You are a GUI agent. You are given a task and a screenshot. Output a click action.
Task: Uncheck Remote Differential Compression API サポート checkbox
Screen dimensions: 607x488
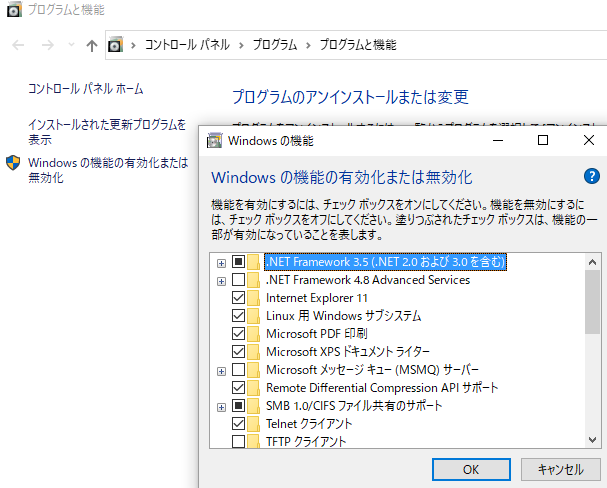238,388
